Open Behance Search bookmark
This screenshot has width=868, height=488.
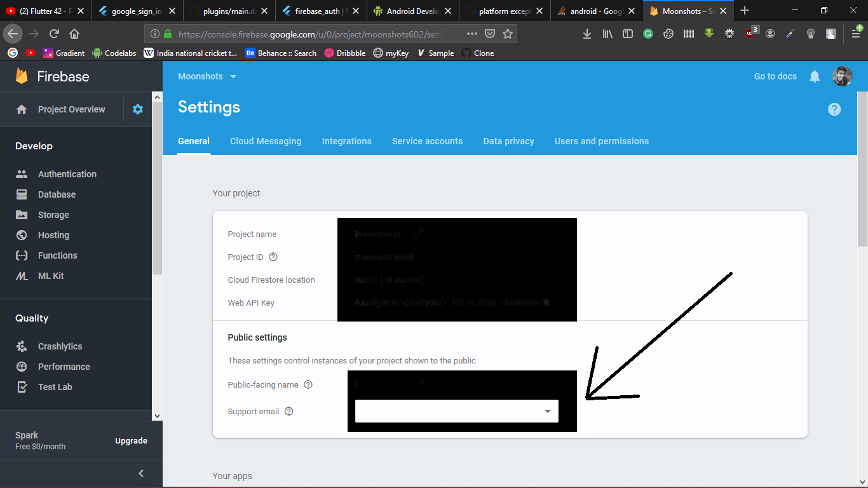tap(281, 53)
